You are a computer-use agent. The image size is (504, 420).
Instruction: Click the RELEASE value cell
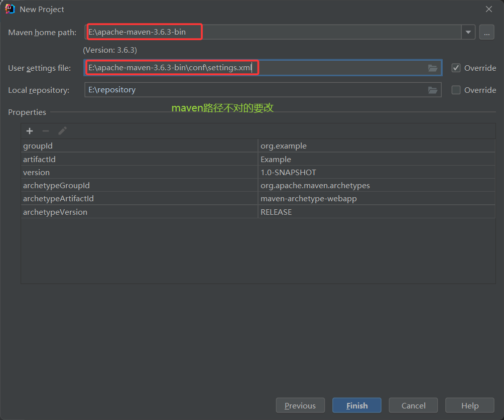376,212
